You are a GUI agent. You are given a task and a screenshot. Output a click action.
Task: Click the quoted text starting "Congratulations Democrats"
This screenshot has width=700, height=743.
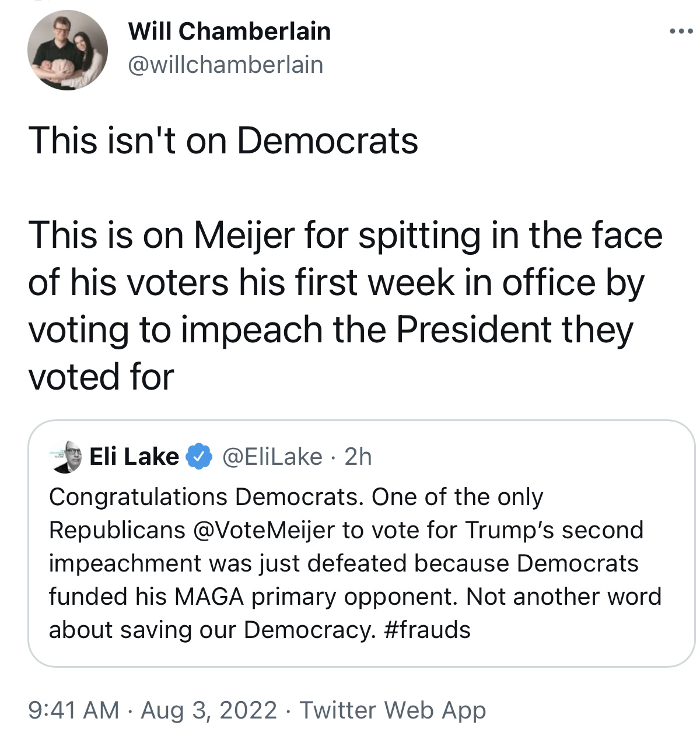pos(355,563)
